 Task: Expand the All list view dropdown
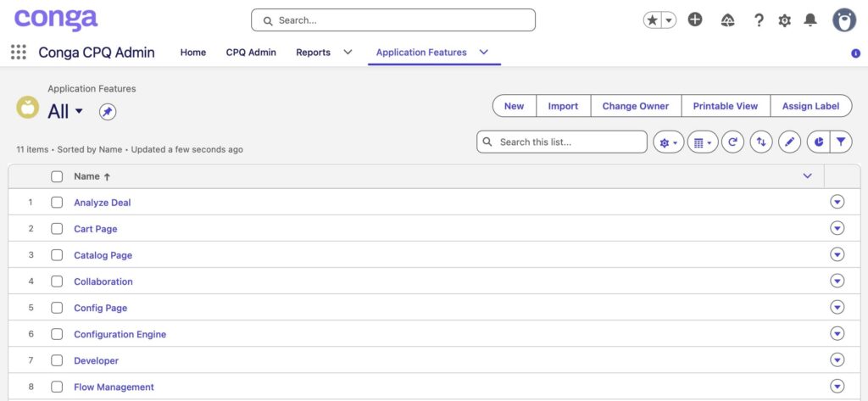click(79, 111)
